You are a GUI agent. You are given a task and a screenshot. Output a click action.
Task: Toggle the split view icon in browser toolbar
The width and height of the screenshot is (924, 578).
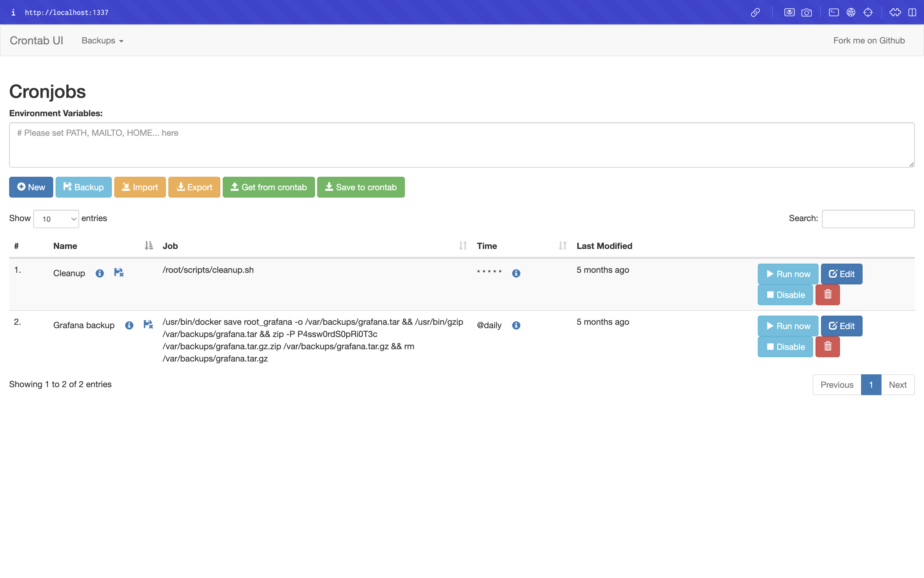tap(912, 12)
